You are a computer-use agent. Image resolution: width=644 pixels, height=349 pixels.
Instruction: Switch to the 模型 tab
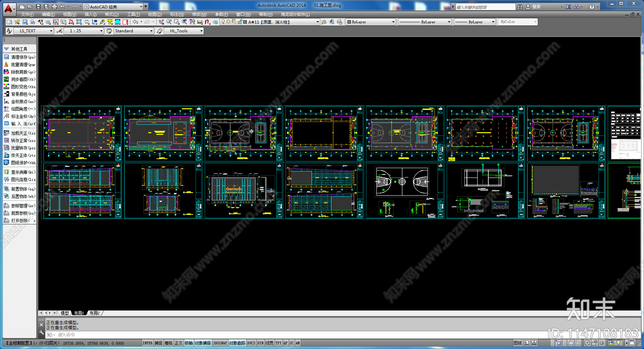pos(65,313)
